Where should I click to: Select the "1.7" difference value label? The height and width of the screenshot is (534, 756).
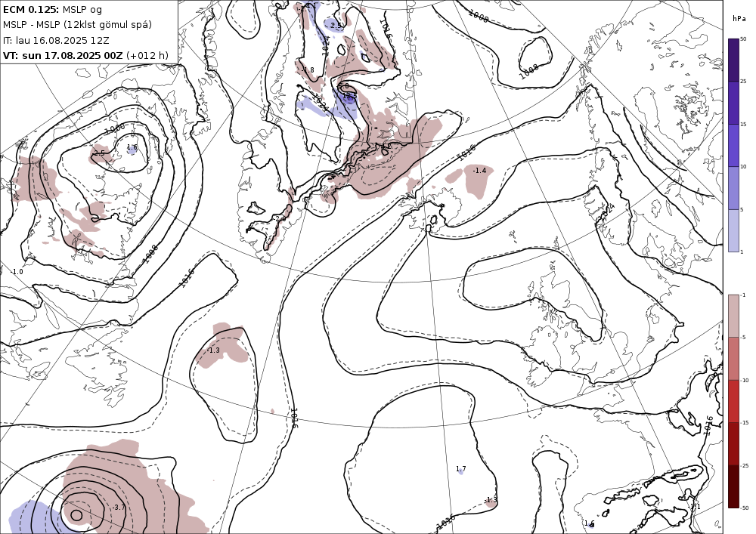tap(461, 468)
